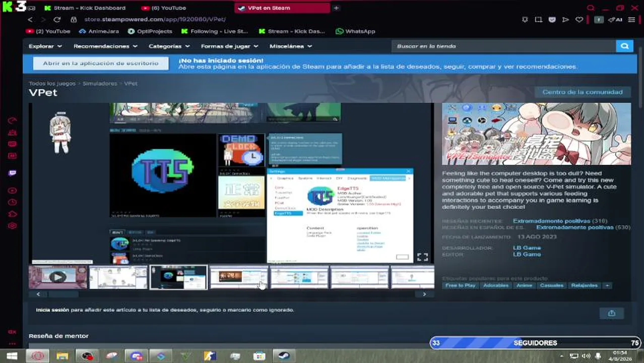The width and height of the screenshot is (644, 363).
Task: Click the browser tab search magnifier icon
Action: click(x=591, y=8)
